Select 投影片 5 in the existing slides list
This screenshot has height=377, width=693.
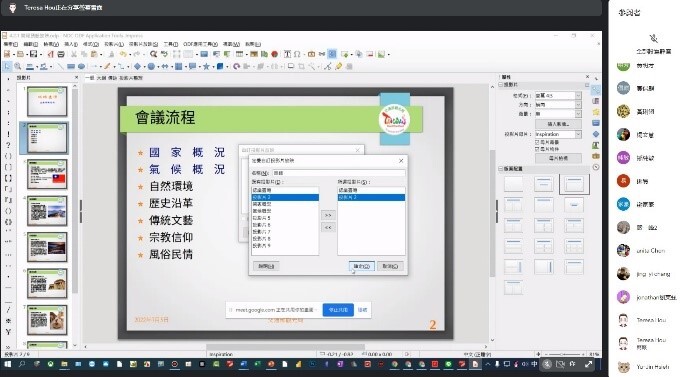pyautogui.click(x=285, y=218)
